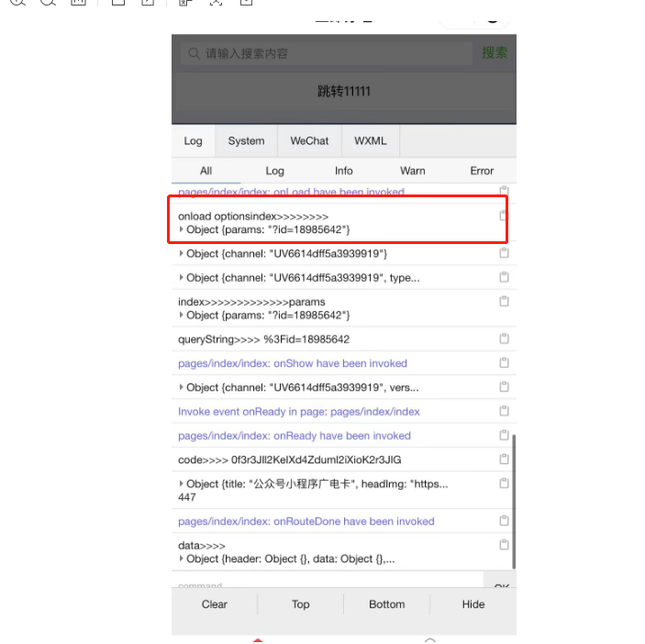Open the Log panel tab beside System
The image size is (645, 644).
193,141
